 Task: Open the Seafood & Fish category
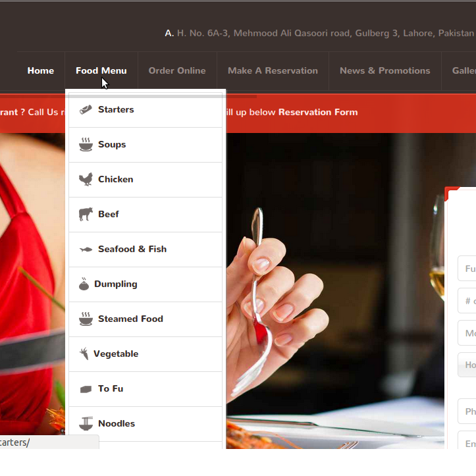pyautogui.click(x=145, y=250)
